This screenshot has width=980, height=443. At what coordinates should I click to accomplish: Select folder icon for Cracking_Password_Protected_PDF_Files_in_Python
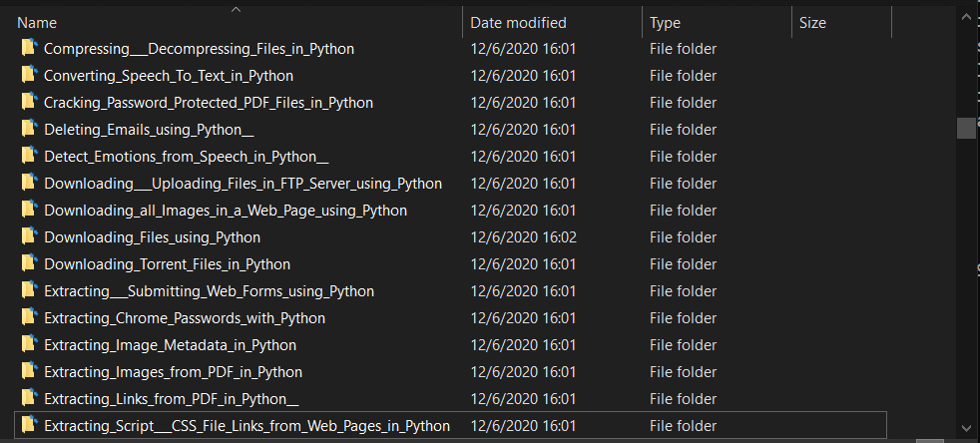(x=29, y=103)
